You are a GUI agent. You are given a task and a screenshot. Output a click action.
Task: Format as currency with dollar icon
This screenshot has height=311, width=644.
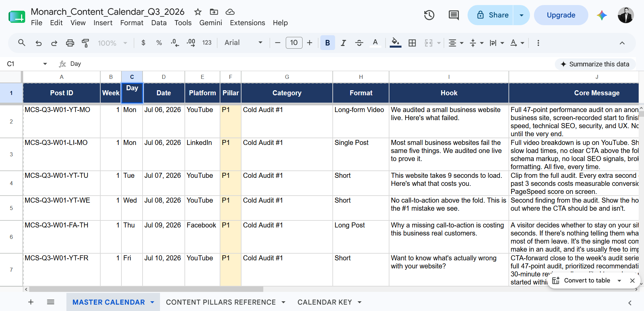144,43
